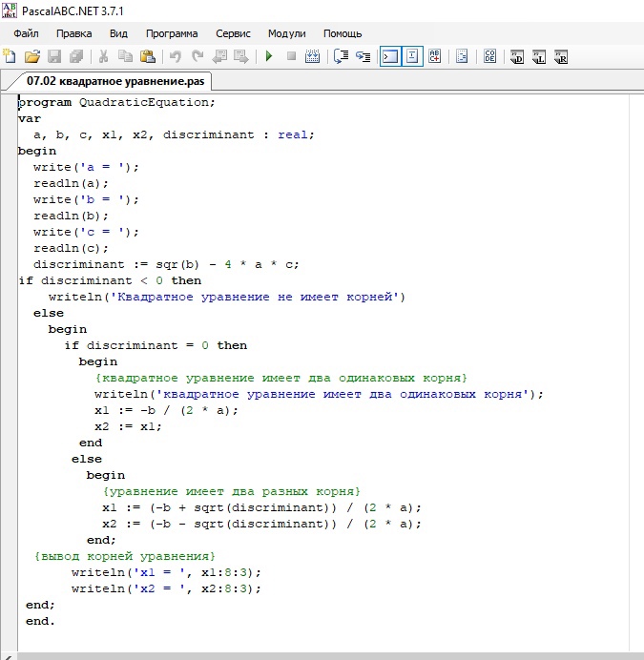Screen dimensions: 644x660
Task: Open the Вид menu
Action: tap(118, 33)
